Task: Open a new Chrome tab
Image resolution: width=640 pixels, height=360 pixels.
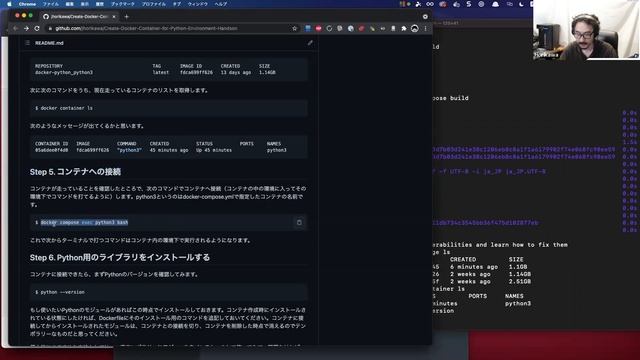Action: pyautogui.click(x=127, y=16)
